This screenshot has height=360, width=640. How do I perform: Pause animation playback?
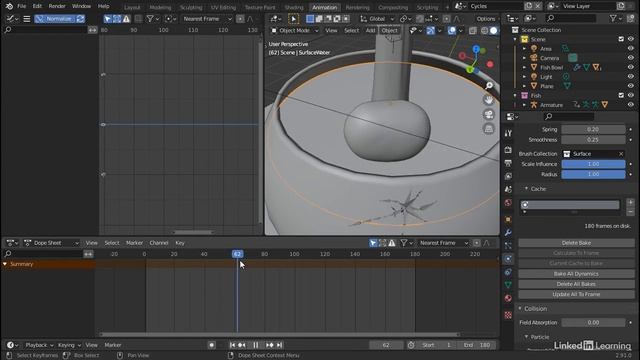click(x=256, y=345)
